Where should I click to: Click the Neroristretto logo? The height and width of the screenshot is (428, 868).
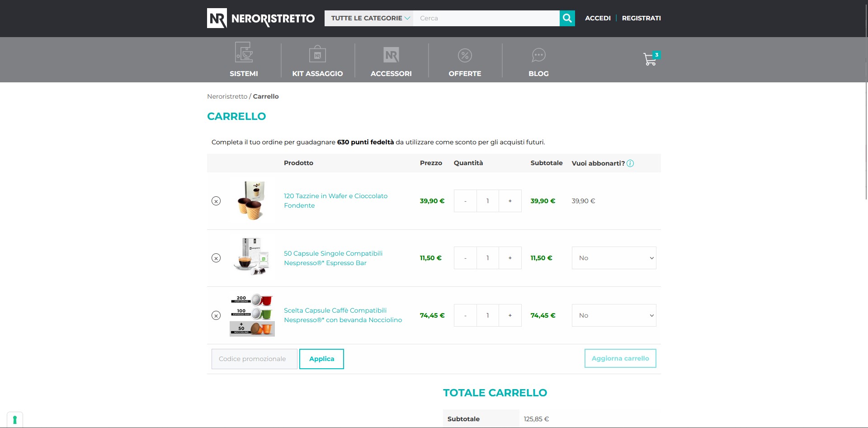(261, 18)
